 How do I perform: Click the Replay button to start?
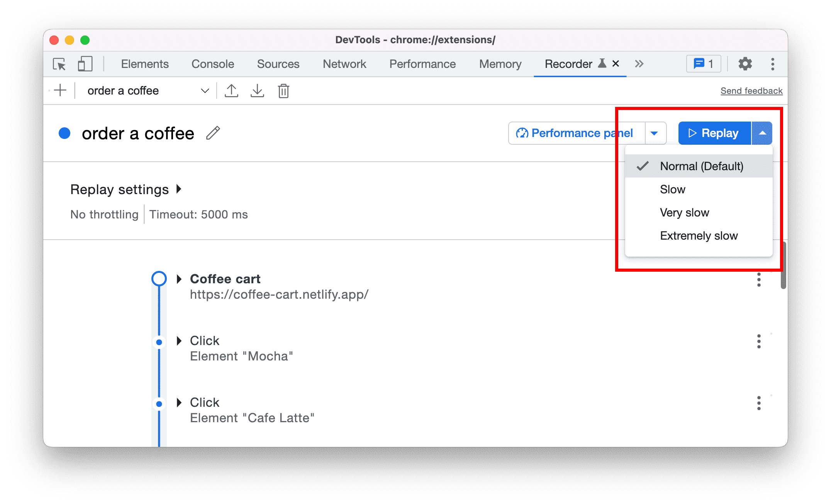pos(712,132)
